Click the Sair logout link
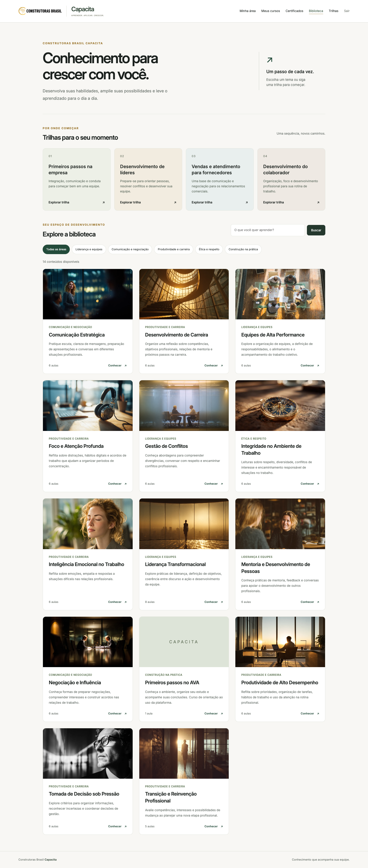Screen dimensions: 368x868 pos(347,11)
